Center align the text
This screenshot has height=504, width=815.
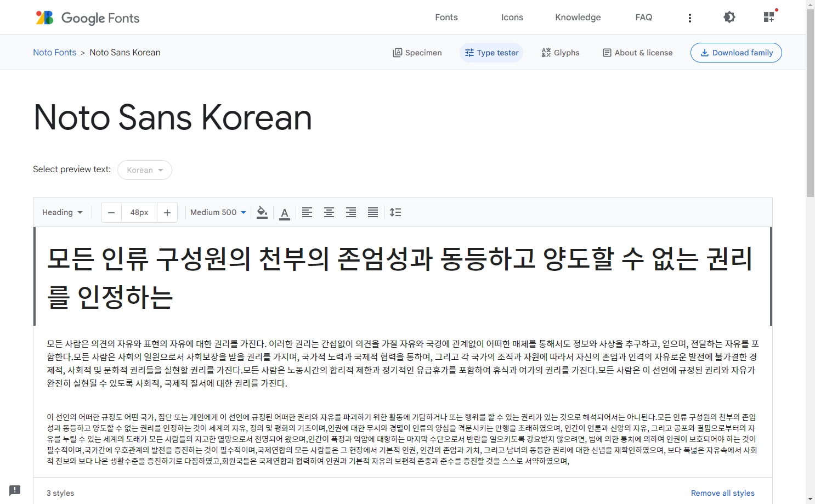[329, 212]
